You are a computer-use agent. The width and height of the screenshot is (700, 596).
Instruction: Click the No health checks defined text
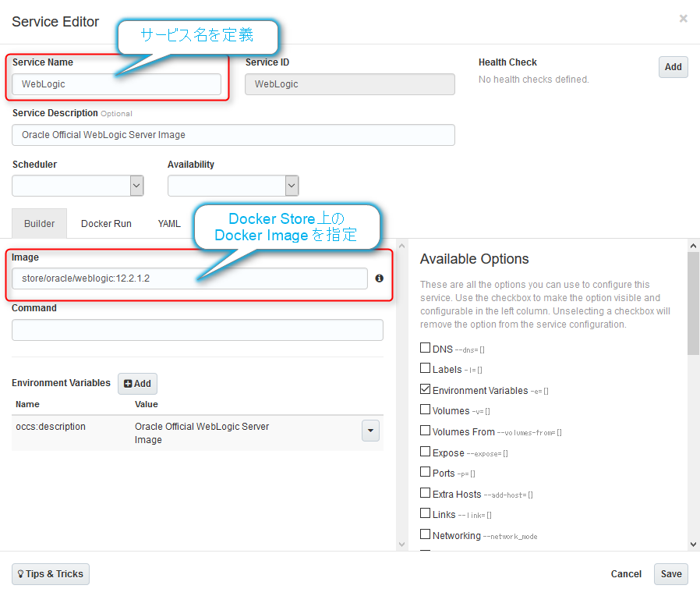(x=533, y=80)
